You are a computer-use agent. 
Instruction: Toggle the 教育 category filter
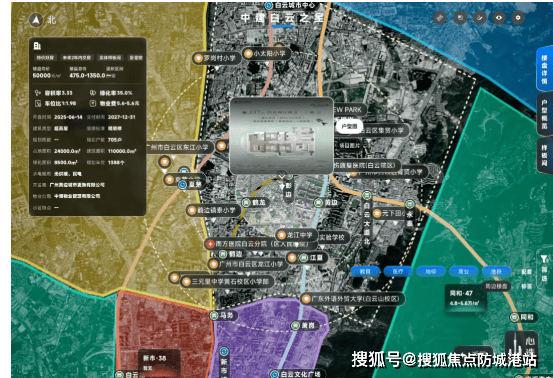click(365, 272)
